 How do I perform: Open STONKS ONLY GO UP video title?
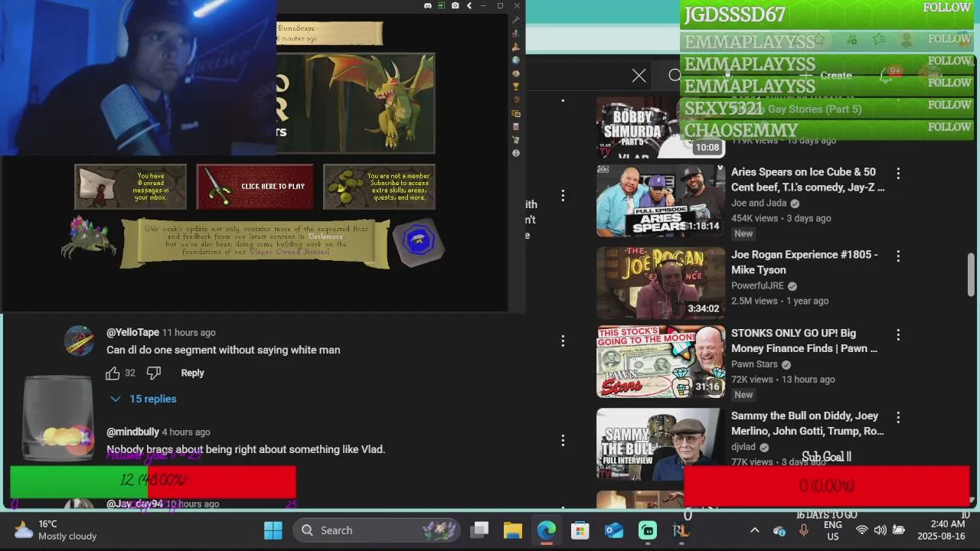804,341
